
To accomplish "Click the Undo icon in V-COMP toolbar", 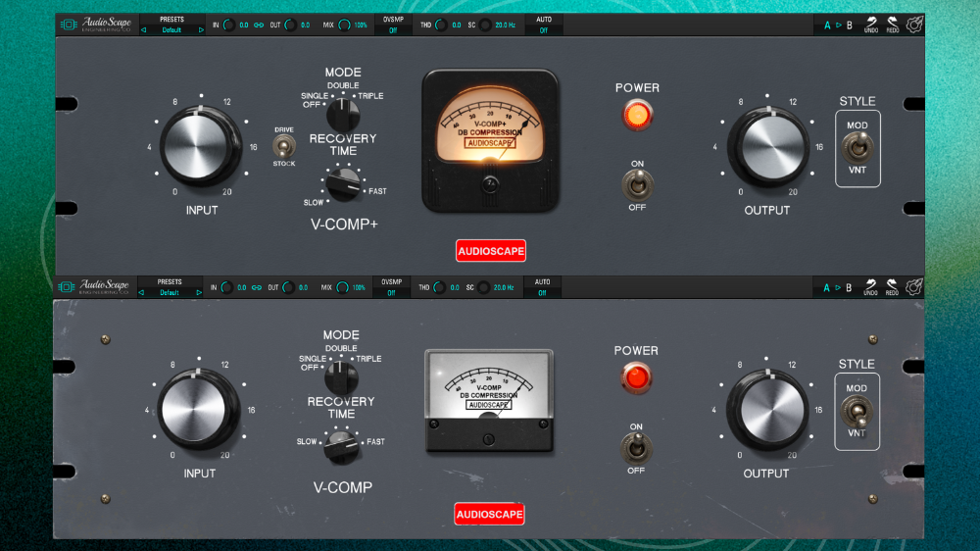I will (x=870, y=287).
